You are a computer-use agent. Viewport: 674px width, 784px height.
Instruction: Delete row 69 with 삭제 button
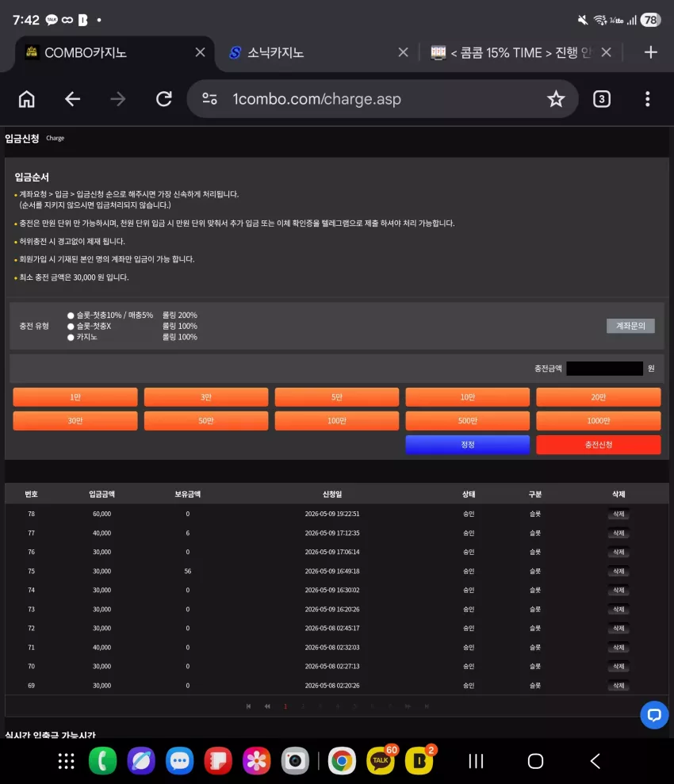click(618, 686)
